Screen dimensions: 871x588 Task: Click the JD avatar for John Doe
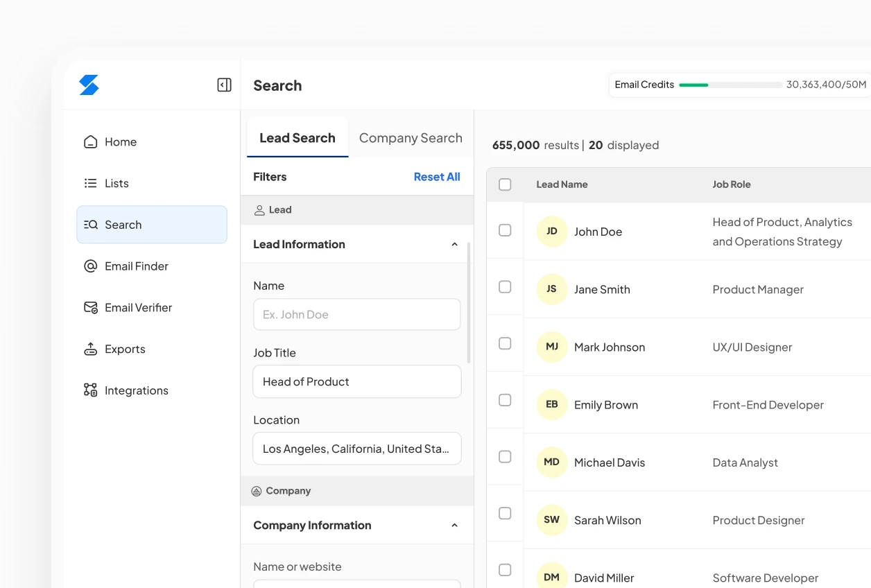tap(552, 232)
